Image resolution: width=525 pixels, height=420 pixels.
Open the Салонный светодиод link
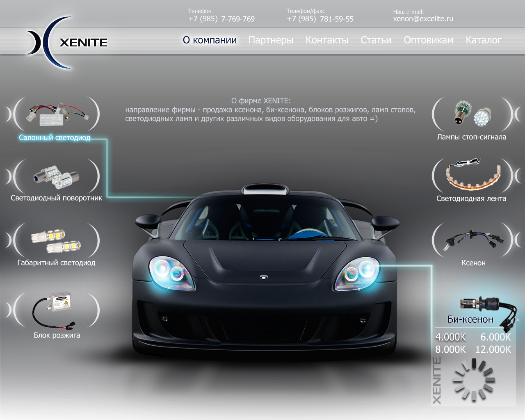coord(55,137)
